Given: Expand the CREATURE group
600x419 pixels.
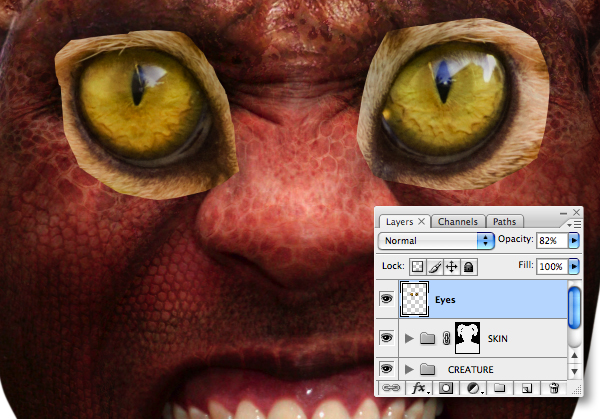Looking at the screenshot, I should coord(409,369).
